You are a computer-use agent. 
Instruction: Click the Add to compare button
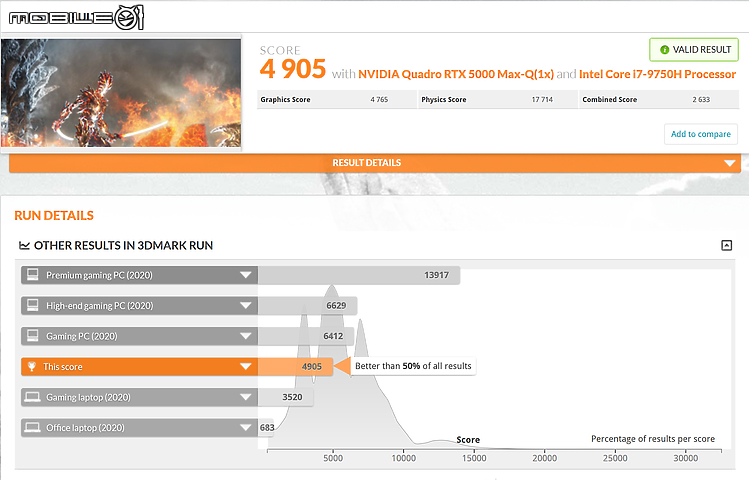(701, 134)
